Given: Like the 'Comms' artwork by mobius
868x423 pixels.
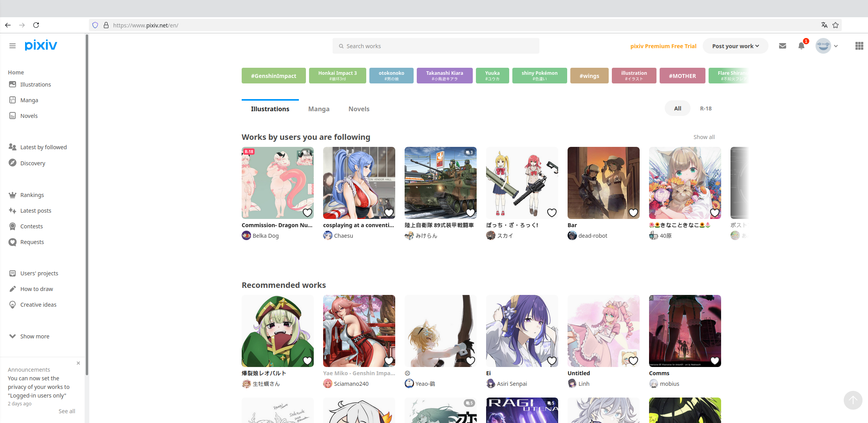Looking at the screenshot, I should pos(715,361).
